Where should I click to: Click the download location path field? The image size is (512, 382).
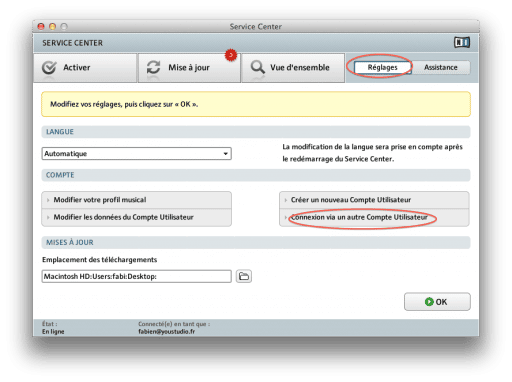tap(137, 276)
